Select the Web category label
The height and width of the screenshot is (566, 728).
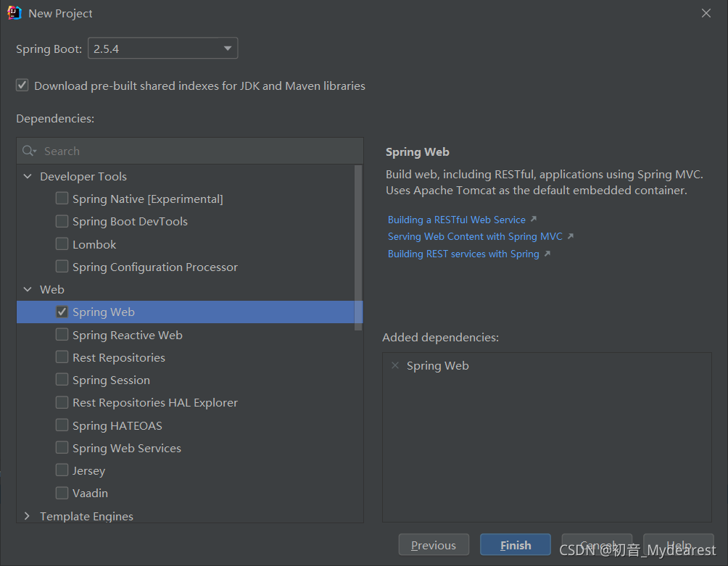52,289
